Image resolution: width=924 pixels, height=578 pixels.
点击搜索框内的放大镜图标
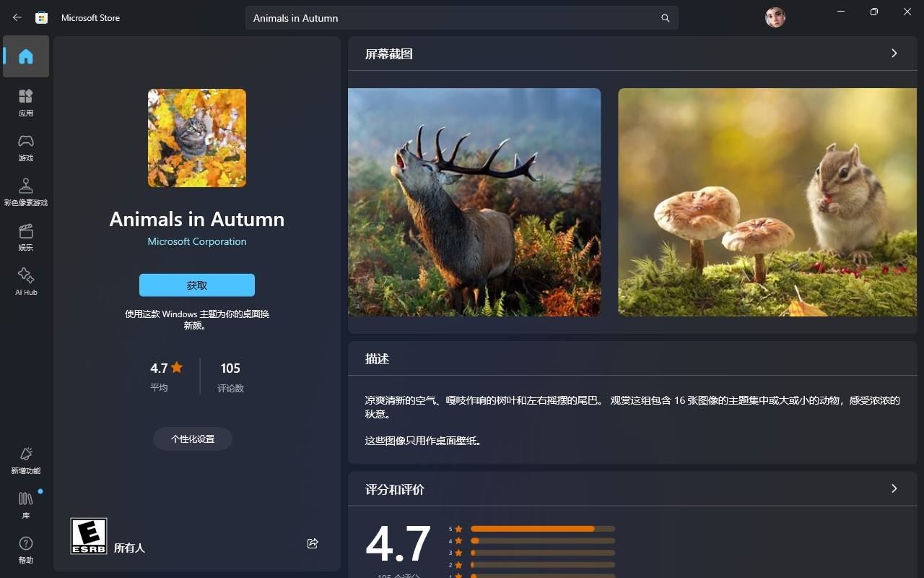pos(665,18)
